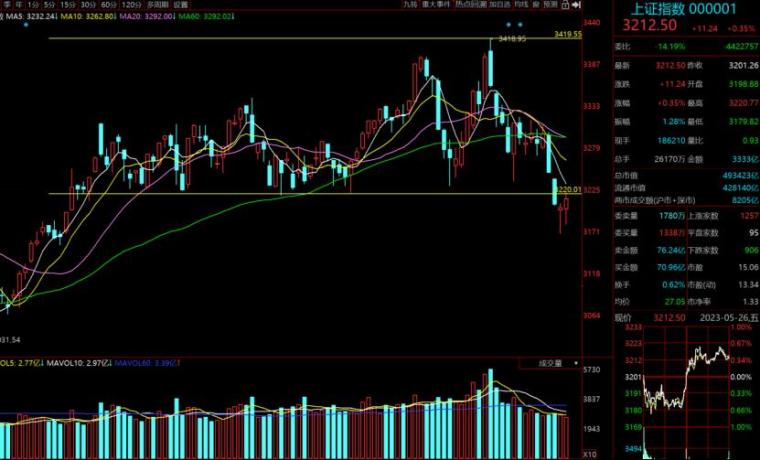Open the 九转 indicator tool

click(x=410, y=5)
